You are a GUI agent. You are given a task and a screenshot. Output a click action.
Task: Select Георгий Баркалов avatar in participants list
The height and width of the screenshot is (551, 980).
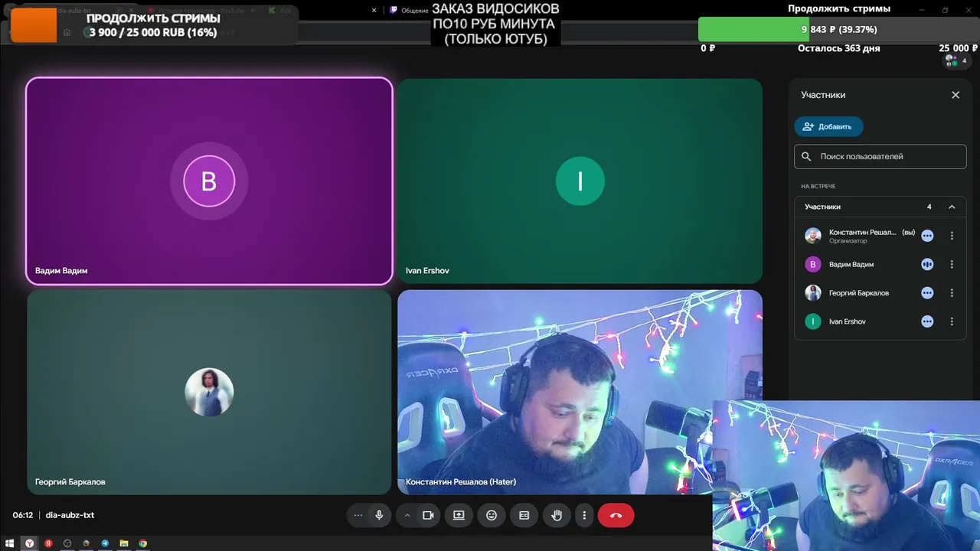[x=813, y=293]
